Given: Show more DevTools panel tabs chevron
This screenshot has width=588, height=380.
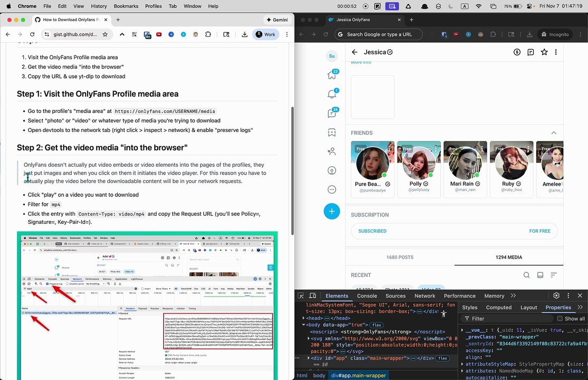Looking at the screenshot, I should click(514, 296).
